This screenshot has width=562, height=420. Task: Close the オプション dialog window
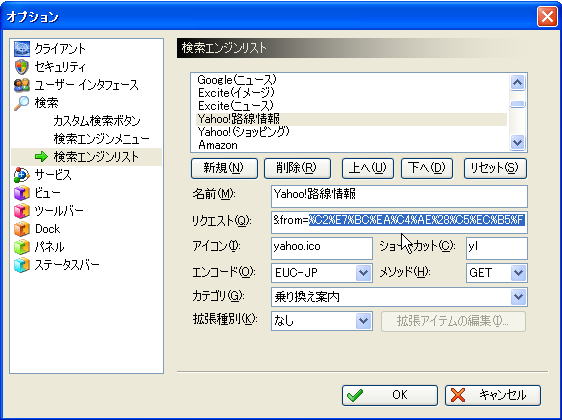tap(547, 16)
